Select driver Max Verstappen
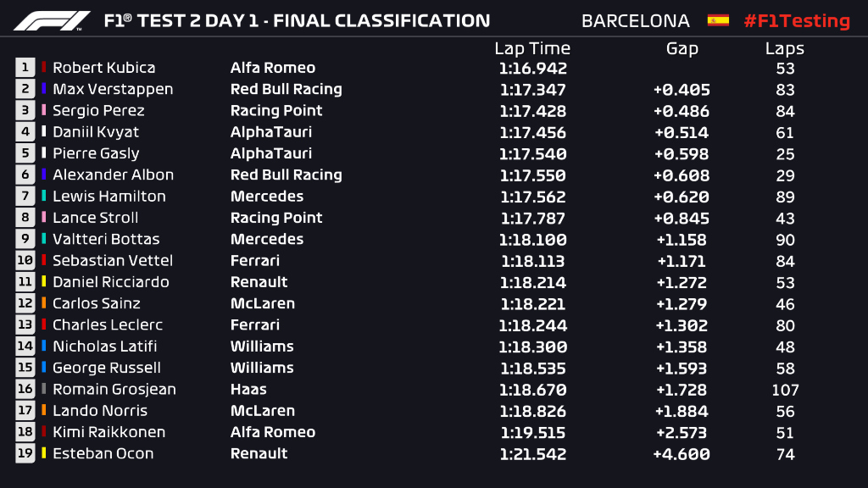The image size is (868, 488). point(113,89)
